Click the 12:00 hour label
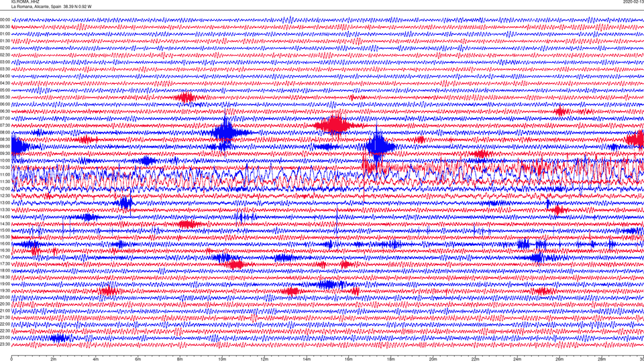644x362 pixels. [5, 189]
